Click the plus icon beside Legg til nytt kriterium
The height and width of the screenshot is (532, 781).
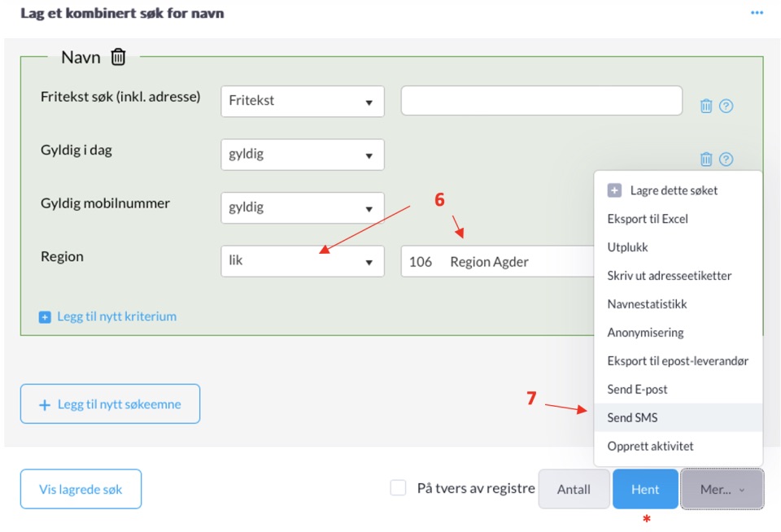coord(45,316)
